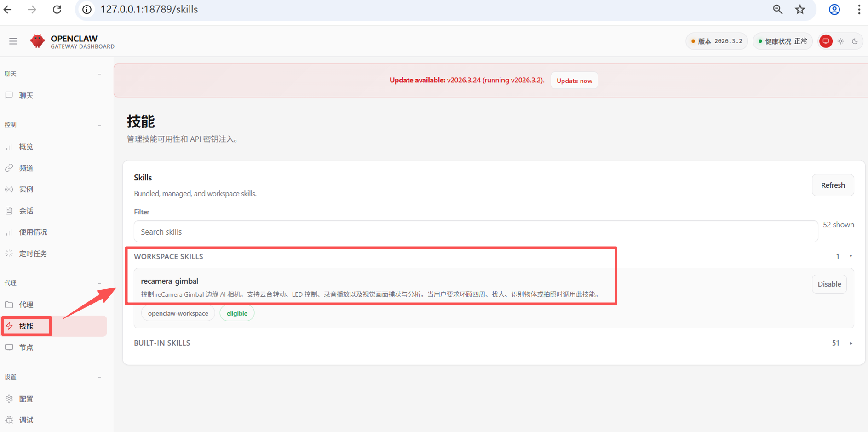Viewport: 868px width, 432px height.
Task: Collapse the Workspace Skills section
Action: 851,257
